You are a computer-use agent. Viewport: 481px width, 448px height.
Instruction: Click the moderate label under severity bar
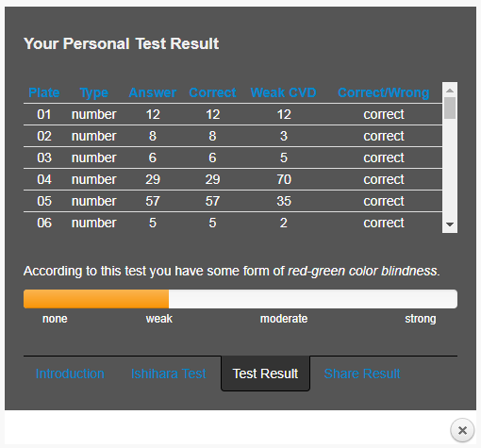(x=284, y=319)
